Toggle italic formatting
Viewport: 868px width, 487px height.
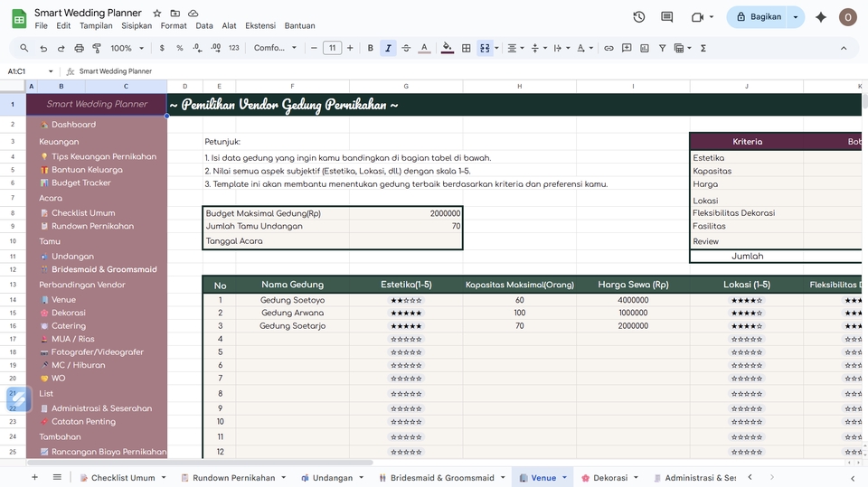(388, 48)
